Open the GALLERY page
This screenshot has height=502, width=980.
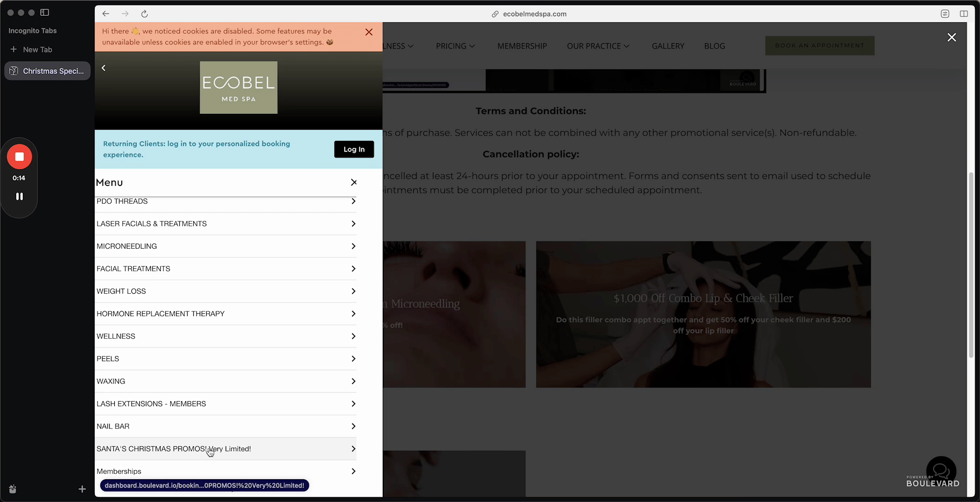tap(668, 46)
